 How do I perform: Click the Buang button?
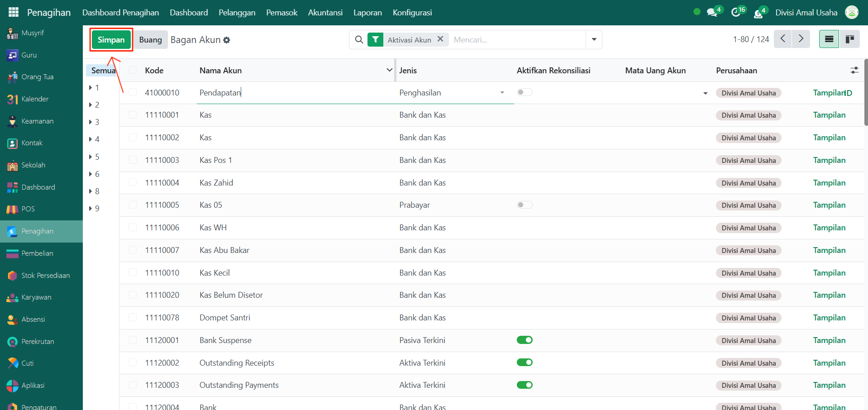point(150,40)
